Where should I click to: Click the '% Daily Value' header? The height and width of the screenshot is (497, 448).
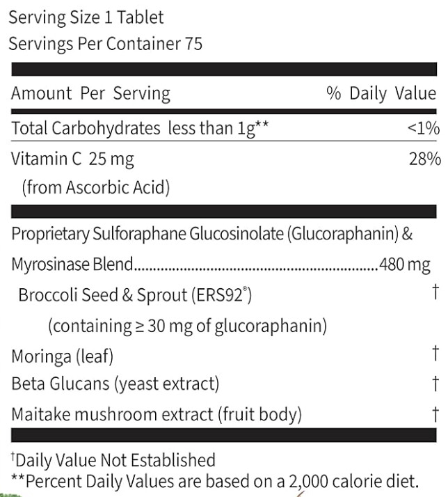pyautogui.click(x=381, y=94)
